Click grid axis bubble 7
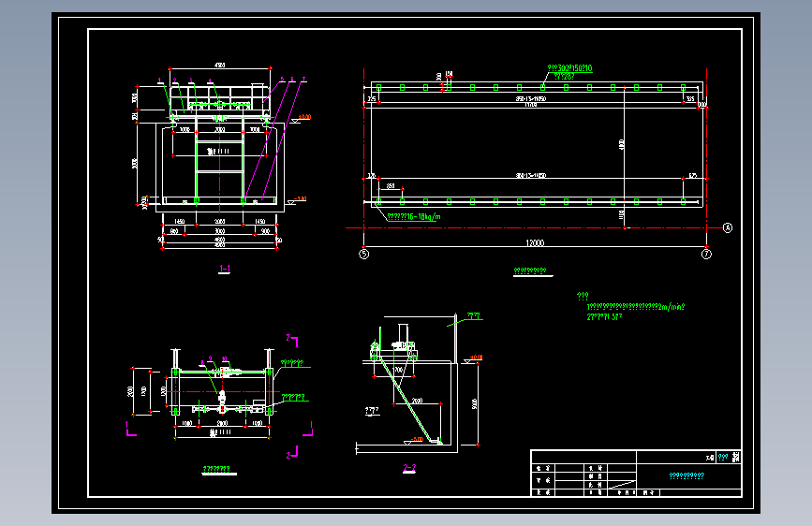This screenshot has height=526, width=812. pyautogui.click(x=706, y=255)
